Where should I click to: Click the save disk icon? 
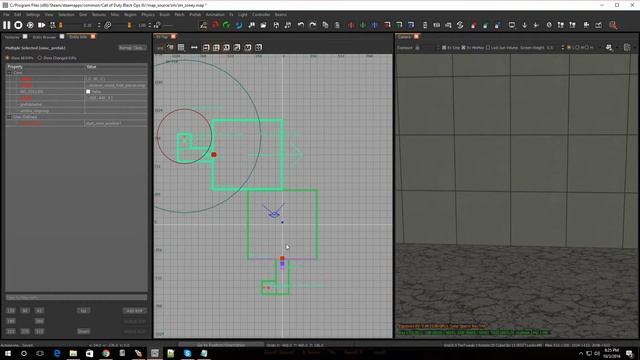(276, 25)
